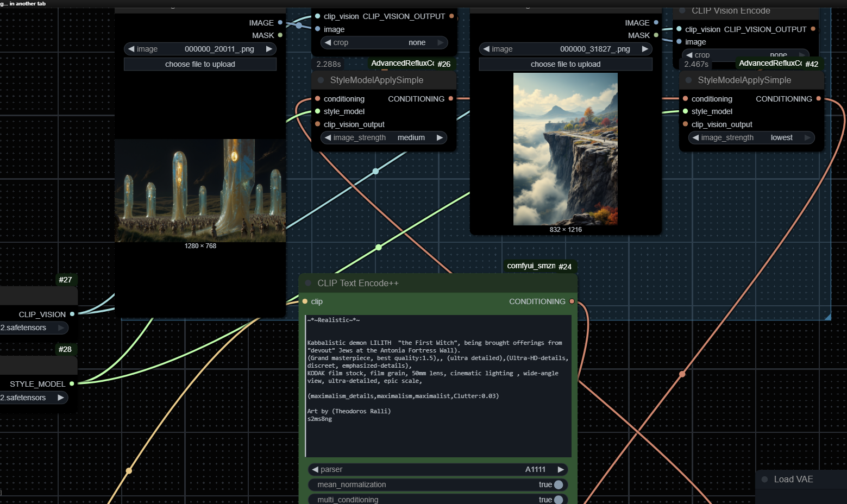Click the CONDITIONING output slot on StyleModelApplySimple #42

(819, 99)
